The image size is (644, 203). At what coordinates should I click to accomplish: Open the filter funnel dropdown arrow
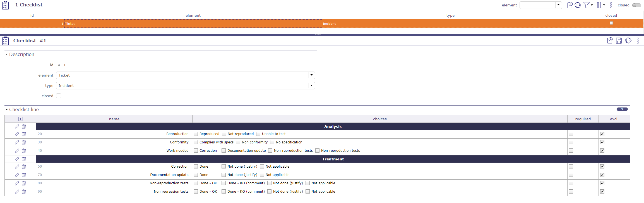pyautogui.click(x=592, y=5)
